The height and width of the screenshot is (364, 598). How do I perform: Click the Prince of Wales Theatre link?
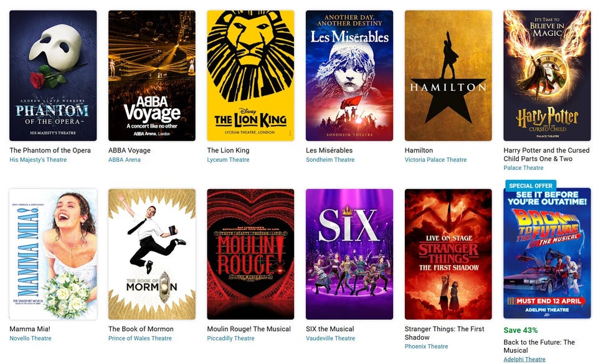140,338
